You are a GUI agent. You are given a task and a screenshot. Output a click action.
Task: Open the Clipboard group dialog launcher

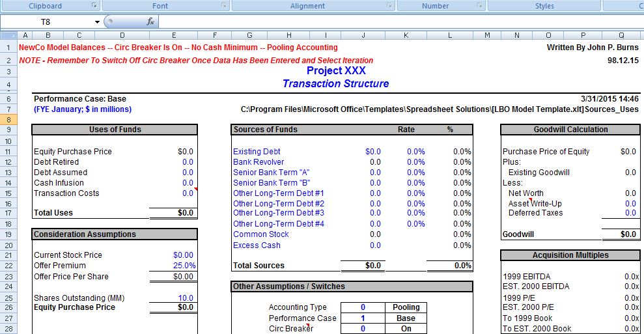[94, 6]
